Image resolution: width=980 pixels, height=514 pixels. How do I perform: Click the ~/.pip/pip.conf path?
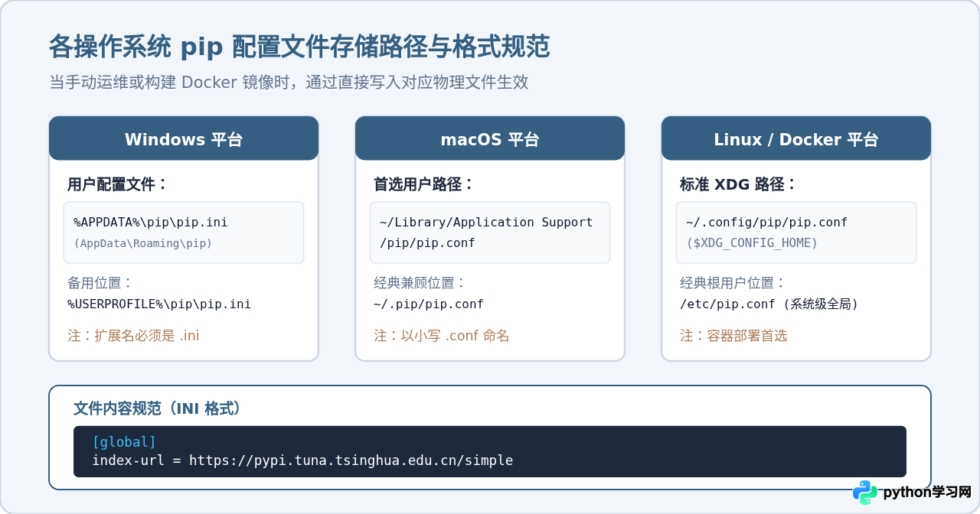(429, 304)
